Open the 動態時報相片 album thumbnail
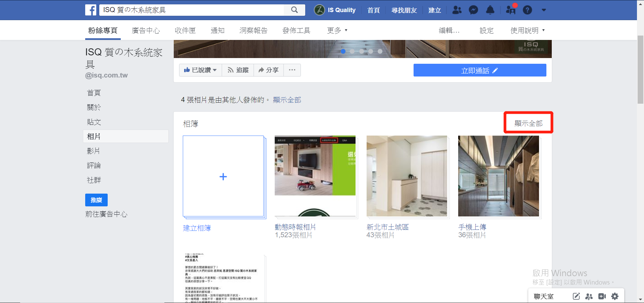 [316, 176]
